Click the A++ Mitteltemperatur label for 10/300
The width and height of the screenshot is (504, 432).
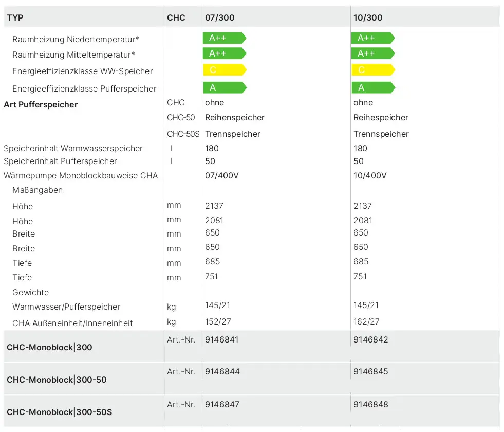pyautogui.click(x=373, y=53)
